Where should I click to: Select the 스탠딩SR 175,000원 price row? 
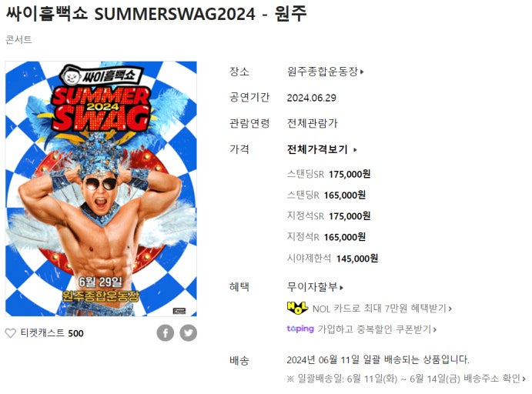(329, 174)
